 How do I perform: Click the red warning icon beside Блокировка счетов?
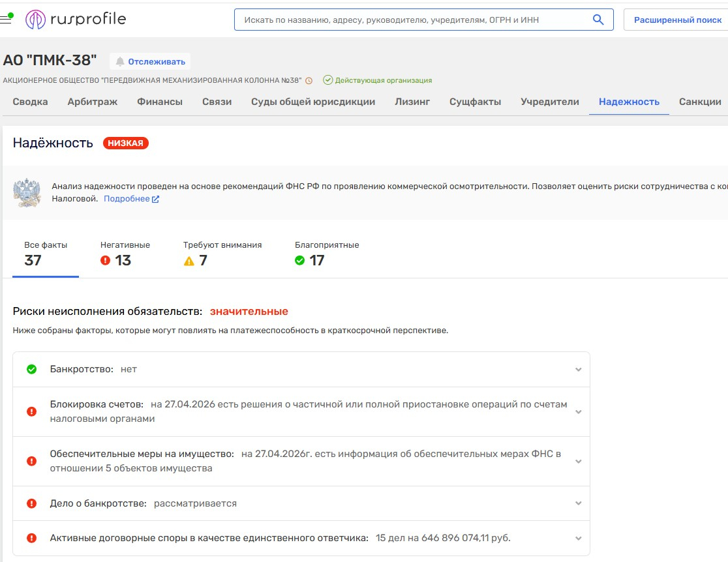coord(31,411)
